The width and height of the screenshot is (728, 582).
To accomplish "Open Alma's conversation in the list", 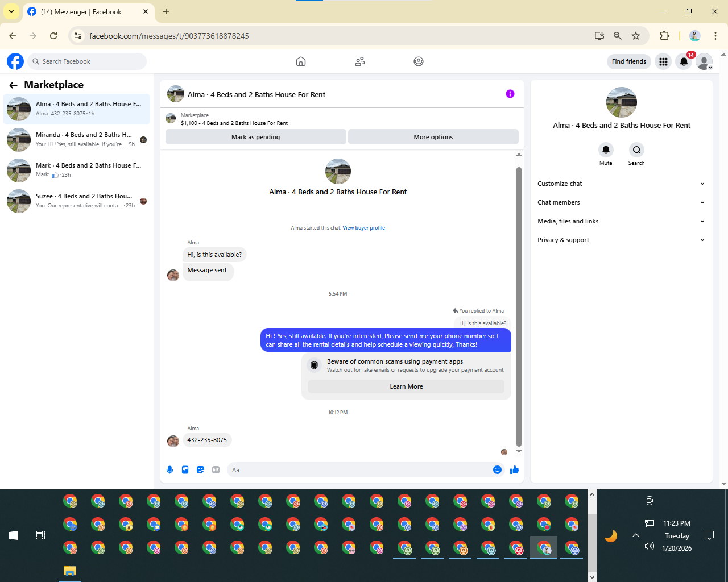I will click(x=77, y=109).
